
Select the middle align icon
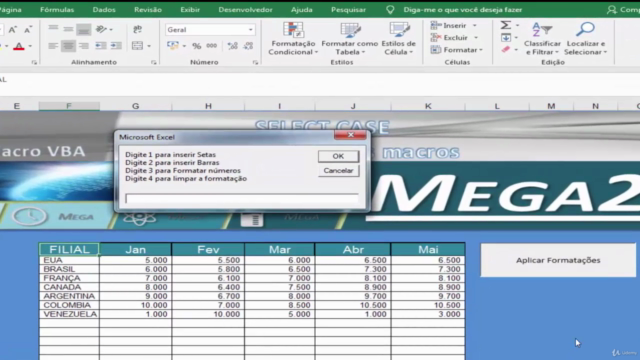pyautogui.click(x=68, y=29)
